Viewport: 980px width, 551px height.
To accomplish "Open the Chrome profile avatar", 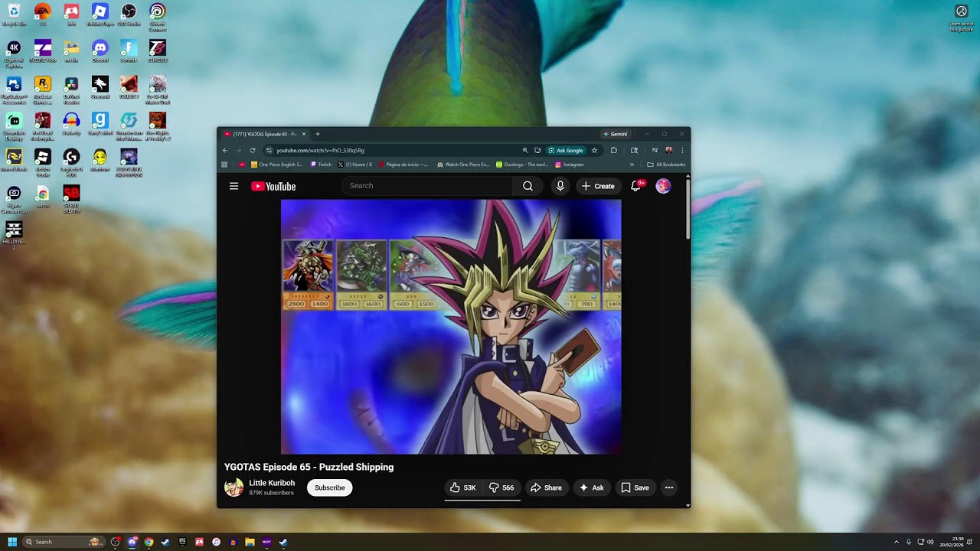I will (x=668, y=150).
